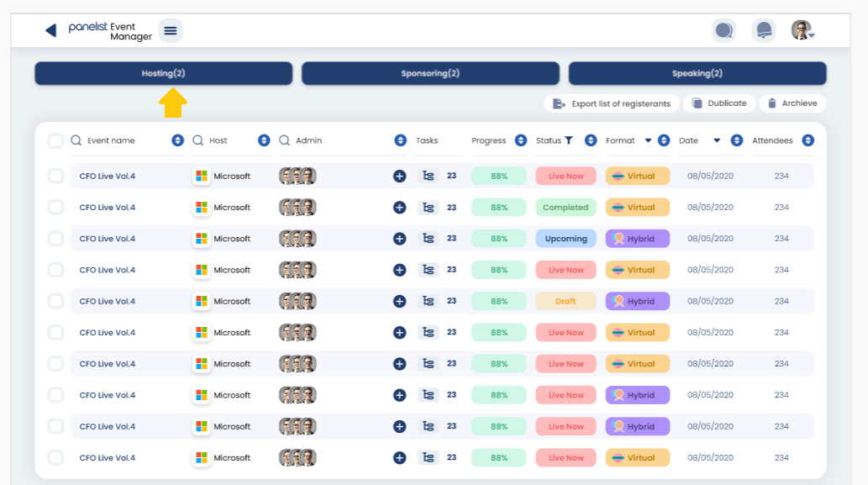Open the first CFO Live Vol.4 event
The image size is (868, 485).
click(108, 176)
